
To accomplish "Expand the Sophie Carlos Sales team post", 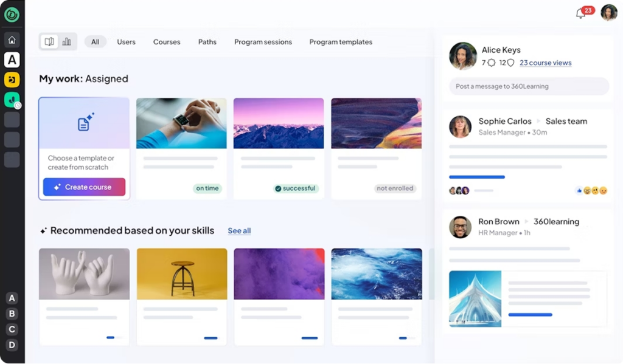I will (x=506, y=121).
